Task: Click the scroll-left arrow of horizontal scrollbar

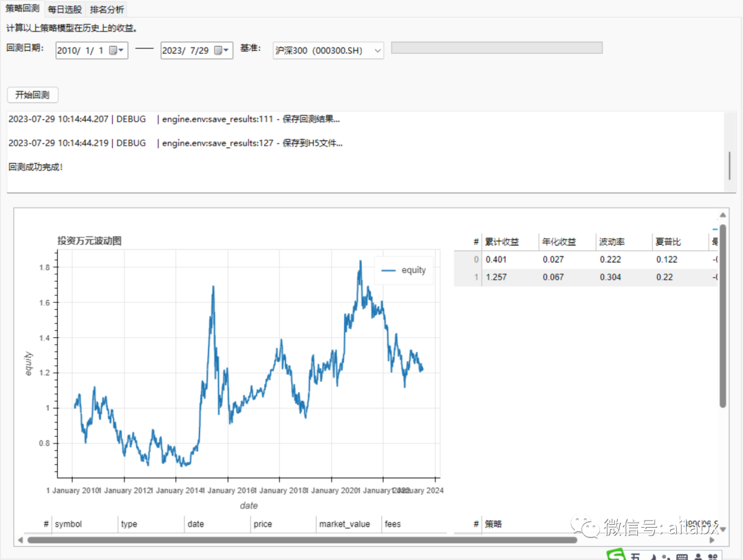Action: pyautogui.click(x=20, y=540)
